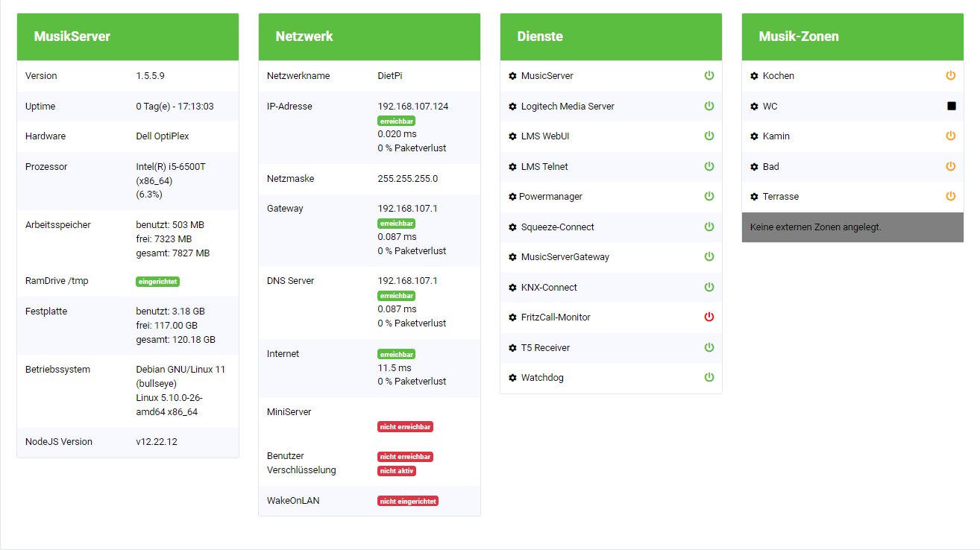Click gear icon beside Terrasse zone
This screenshot has height=550, width=980.
[x=754, y=197]
